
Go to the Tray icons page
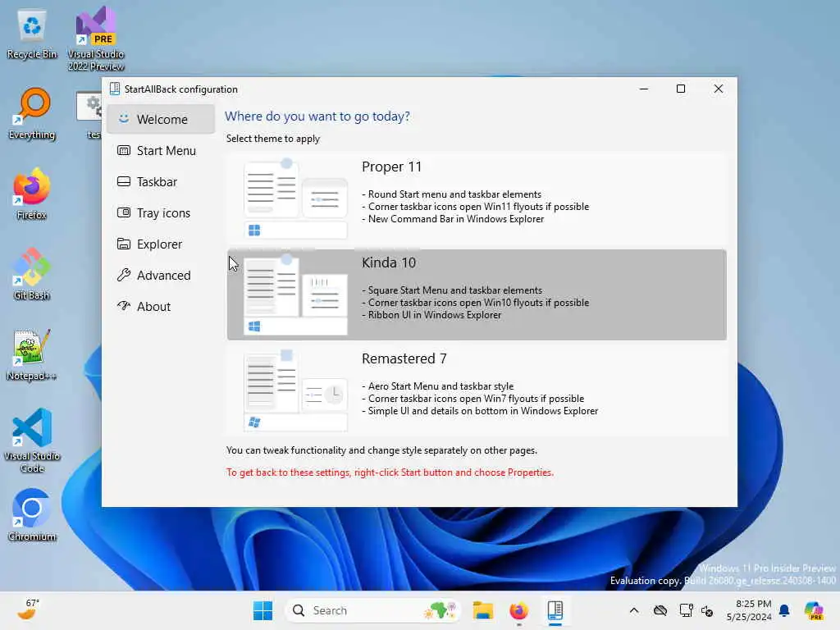[161, 212]
